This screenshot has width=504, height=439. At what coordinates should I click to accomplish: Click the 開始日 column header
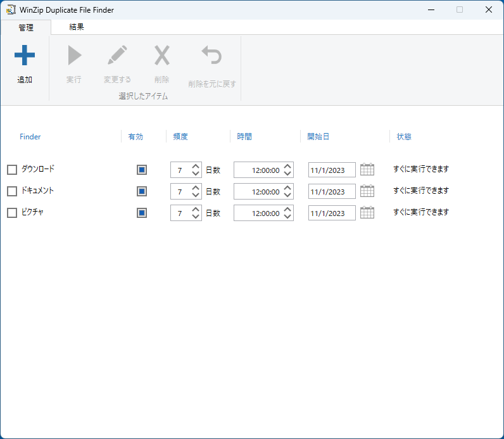click(x=318, y=137)
